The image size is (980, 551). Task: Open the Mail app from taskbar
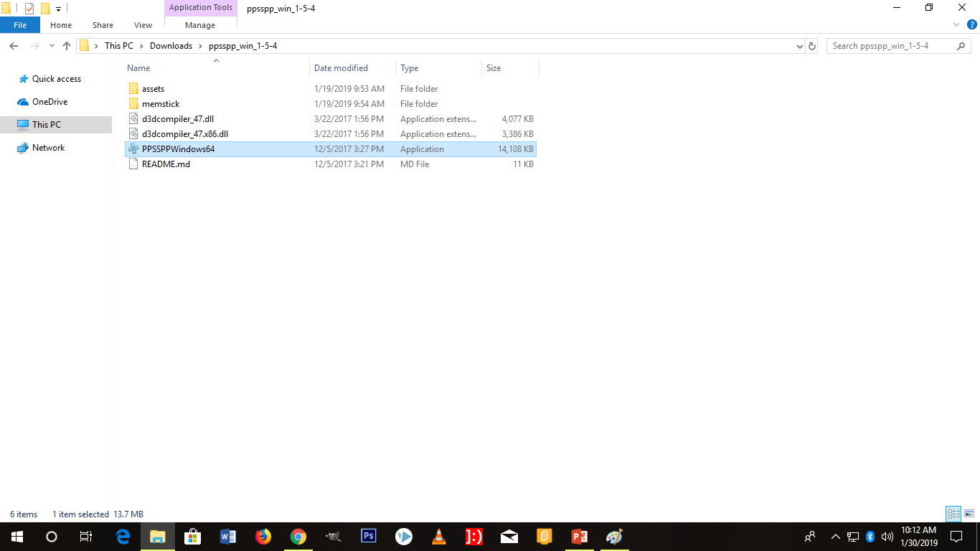point(509,537)
